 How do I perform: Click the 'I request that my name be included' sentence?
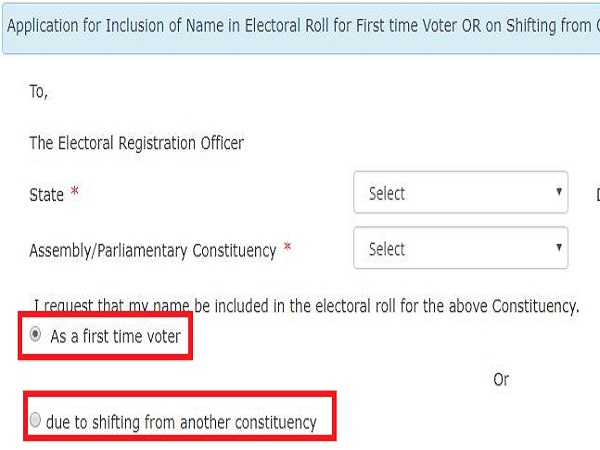click(306, 306)
